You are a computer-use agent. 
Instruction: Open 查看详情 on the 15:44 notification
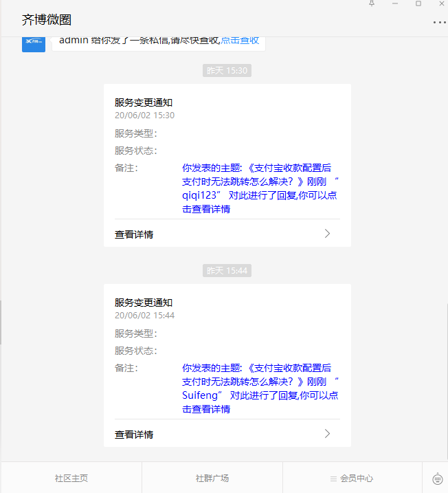coord(134,435)
